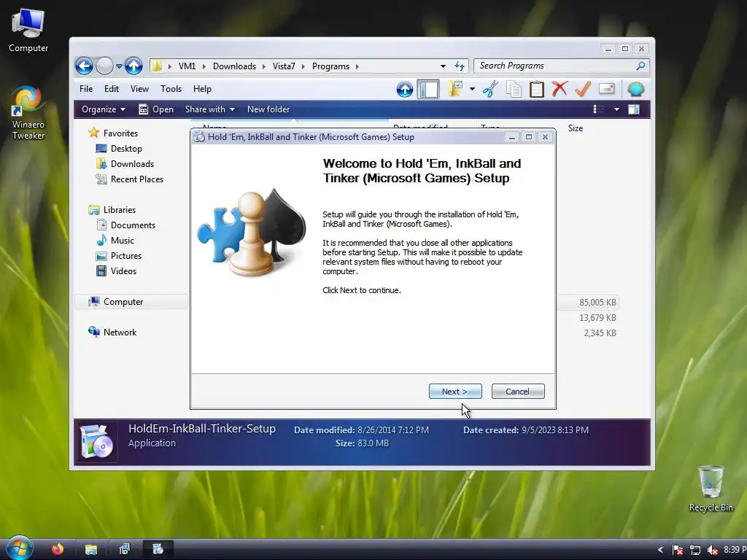Screen dimensions: 747x560
Task: Click the forward navigation arrow in Explorer
Action: (104, 66)
